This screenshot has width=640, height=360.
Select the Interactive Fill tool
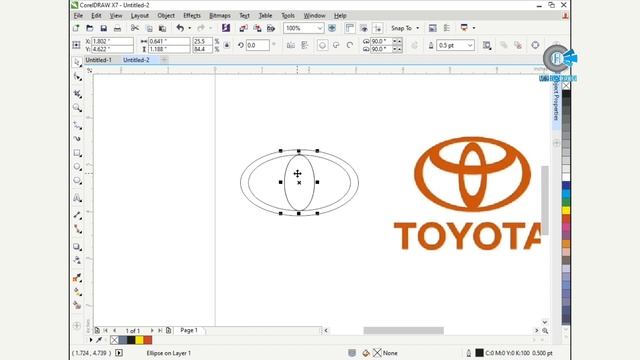pos(77,292)
